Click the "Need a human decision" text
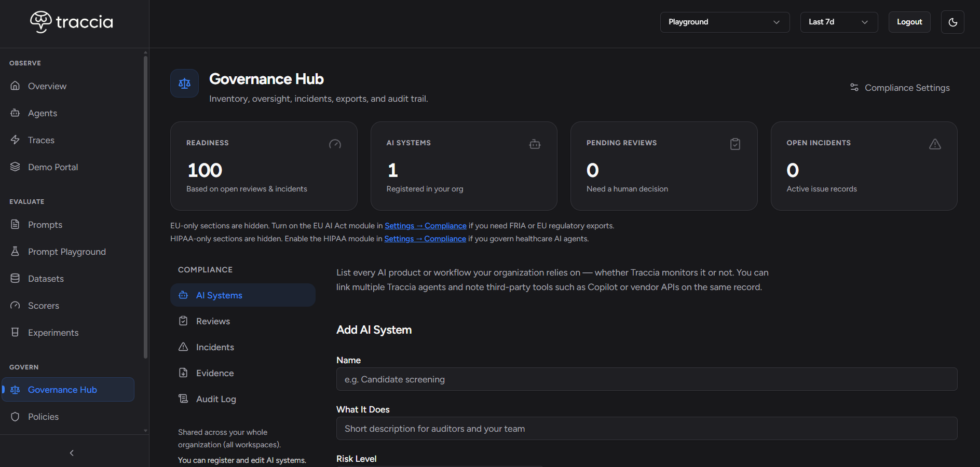 tap(627, 189)
